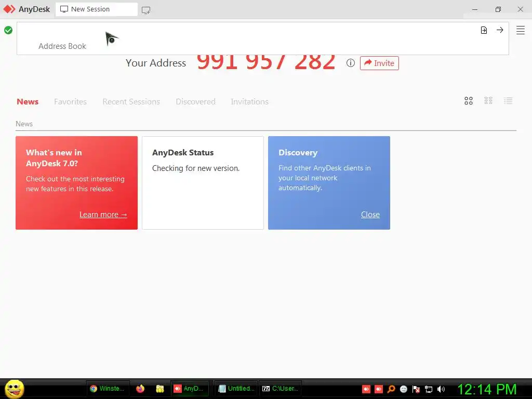Click the flag with red X tray icon

pos(416,389)
